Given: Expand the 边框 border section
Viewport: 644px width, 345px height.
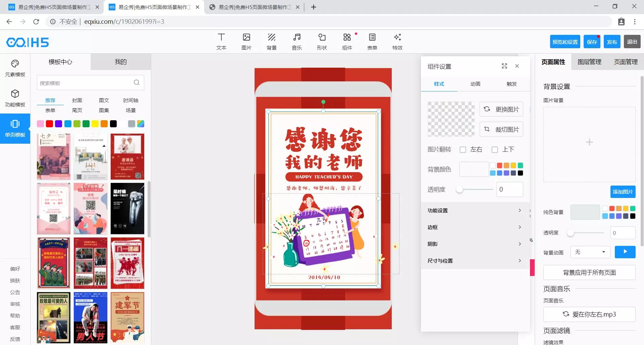Looking at the screenshot, I should [475, 227].
